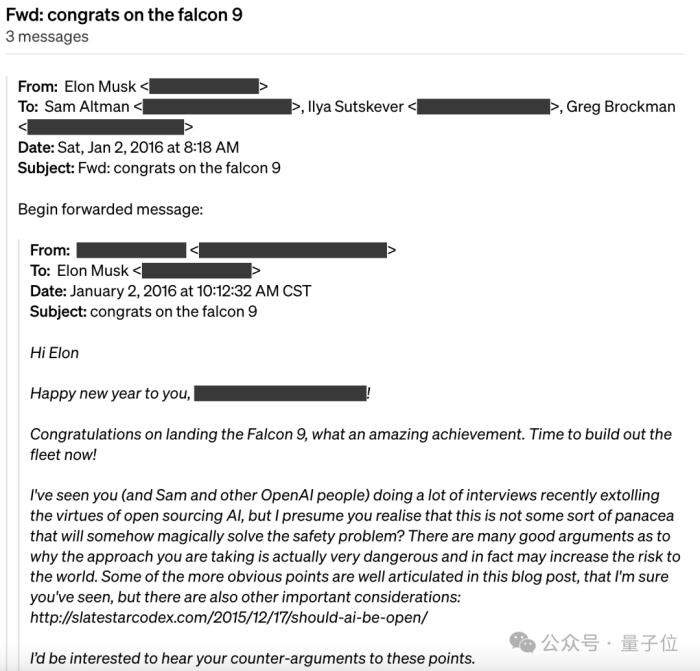Click the forwarded subject "congrats on the falcon 9"
The height and width of the screenshot is (671, 700).
click(173, 312)
